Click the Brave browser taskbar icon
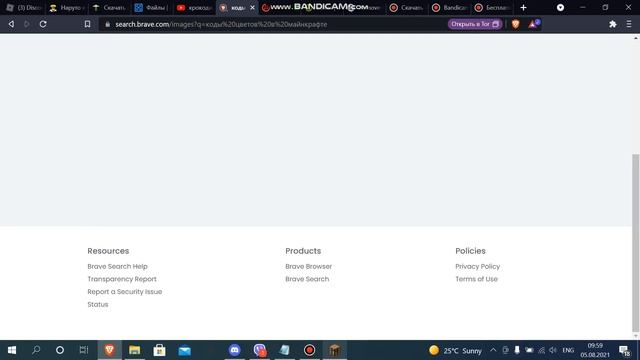The height and width of the screenshot is (360, 640). click(x=109, y=350)
